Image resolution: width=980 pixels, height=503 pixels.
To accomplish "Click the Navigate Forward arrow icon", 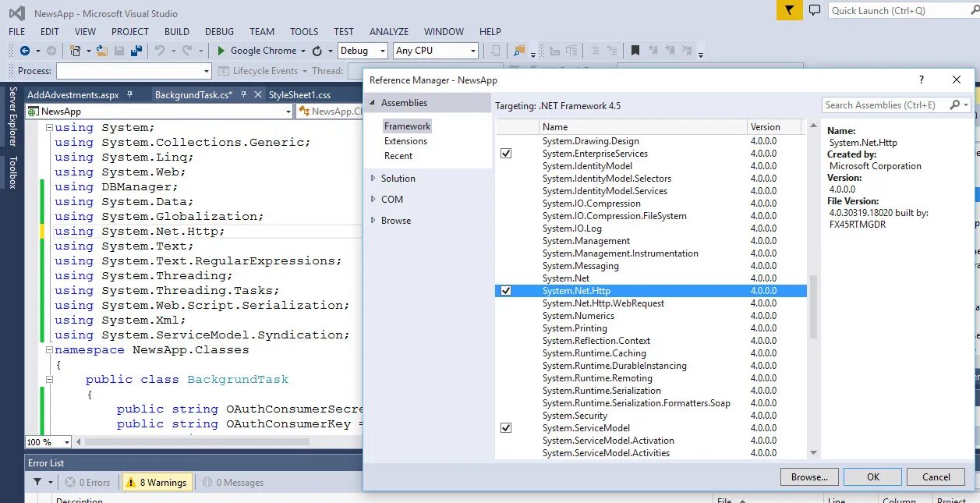I will pos(51,51).
